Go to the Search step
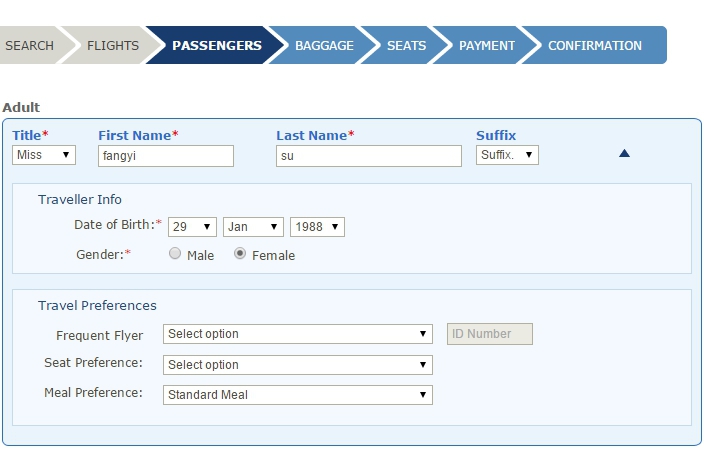Viewport: 707px width, 455px height. (x=30, y=46)
